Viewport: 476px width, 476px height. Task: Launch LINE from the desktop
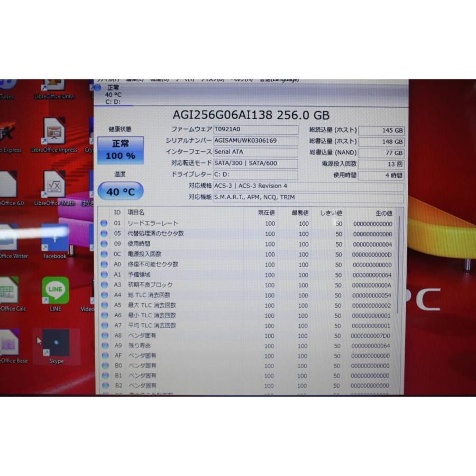54,291
